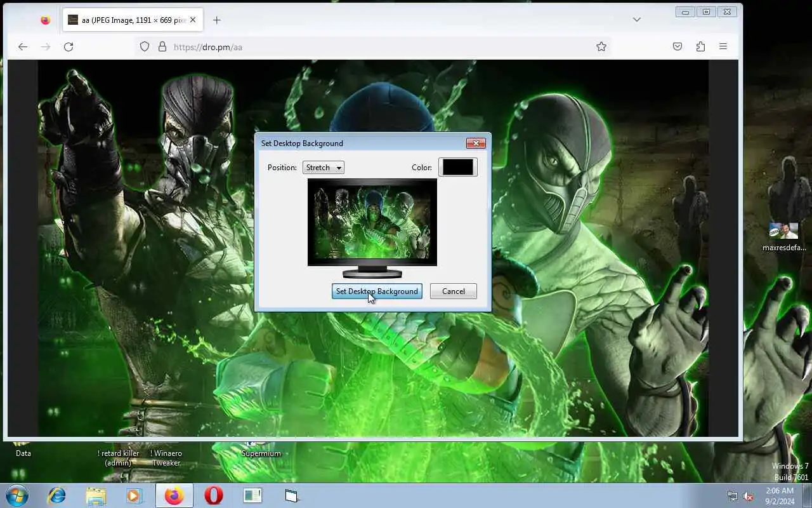Close the Set Desktop Background dialog
This screenshot has width=812, height=508.
[476, 144]
